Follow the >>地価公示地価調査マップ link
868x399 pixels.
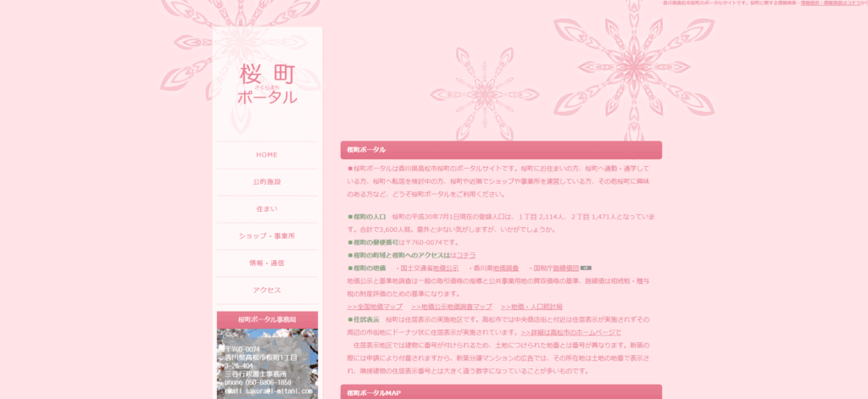pos(451,306)
